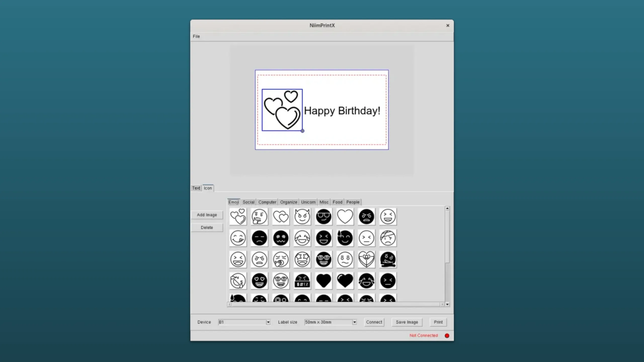Image resolution: width=644 pixels, height=362 pixels.
Task: Select the filled face with heart eyes
Action: tap(259, 281)
